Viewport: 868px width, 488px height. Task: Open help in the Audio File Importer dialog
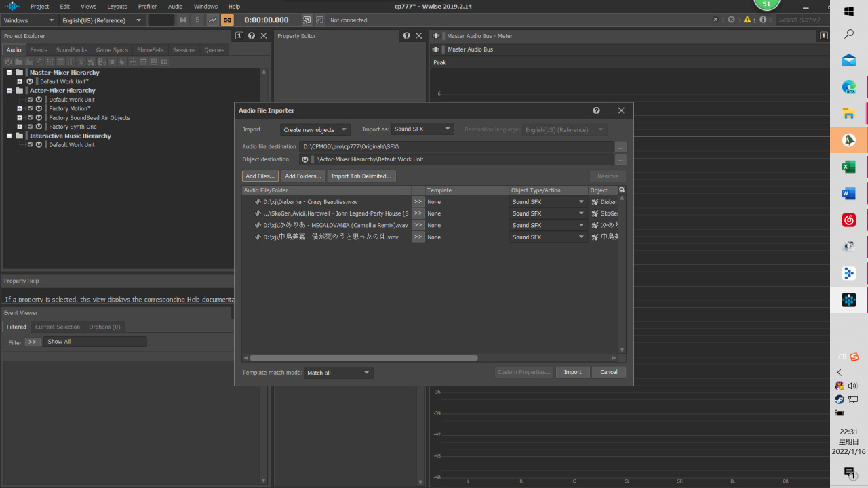pos(596,110)
